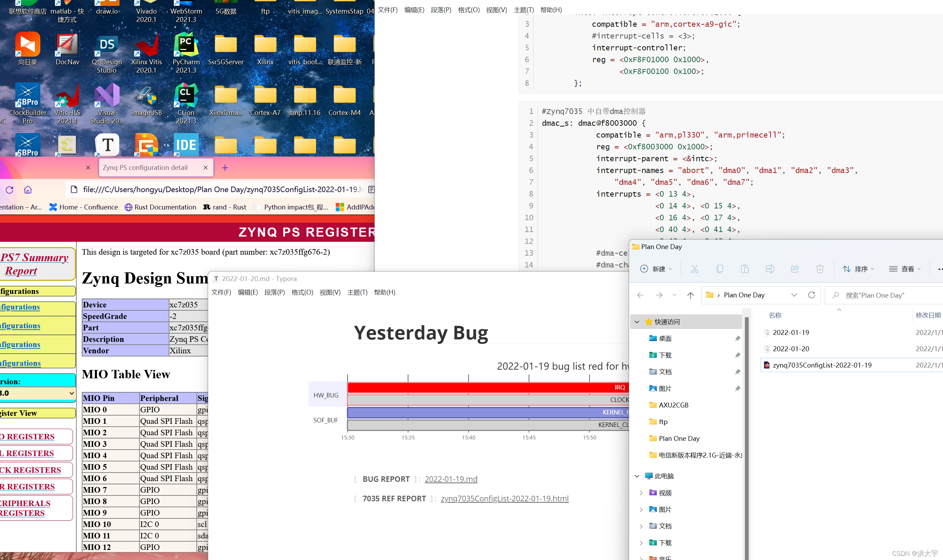The image size is (943, 560).
Task: Open imageUSB desktop shortcut
Action: [146, 100]
